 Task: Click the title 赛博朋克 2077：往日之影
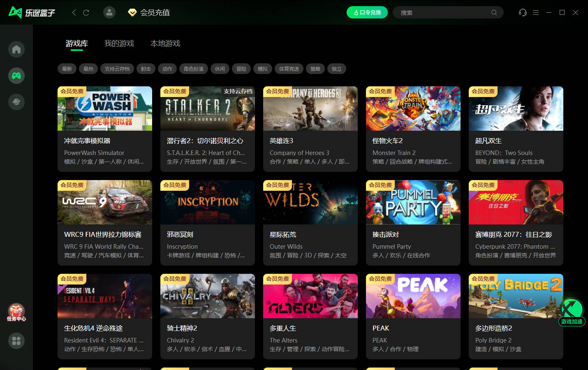pyautogui.click(x=514, y=235)
